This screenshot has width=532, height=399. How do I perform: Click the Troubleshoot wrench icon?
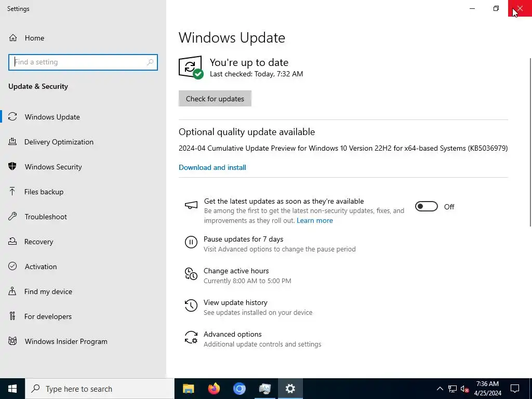point(12,217)
